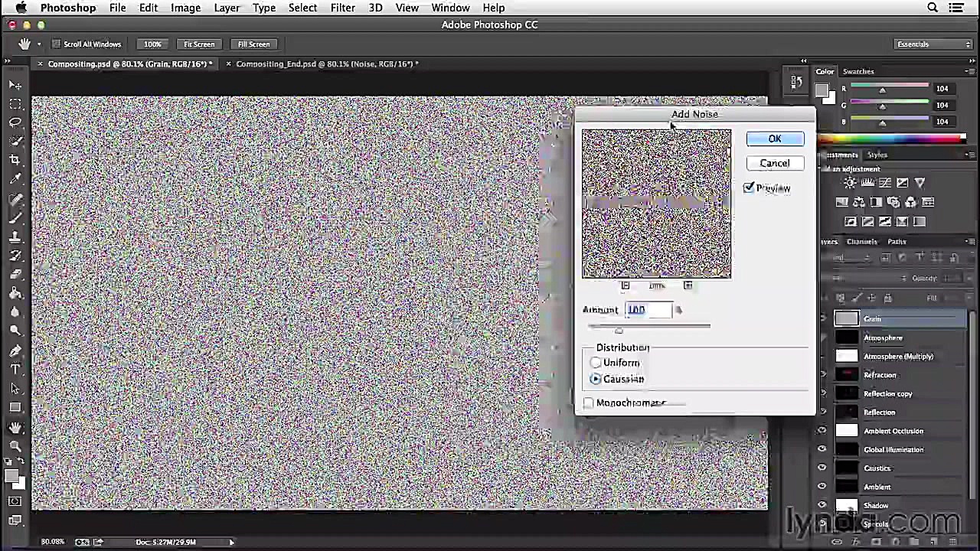Choose Gaussian distribution
980x551 pixels.
pyautogui.click(x=596, y=379)
